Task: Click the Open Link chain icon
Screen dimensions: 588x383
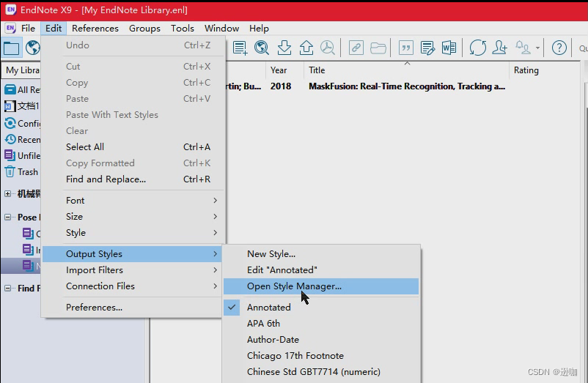Action: coord(356,48)
